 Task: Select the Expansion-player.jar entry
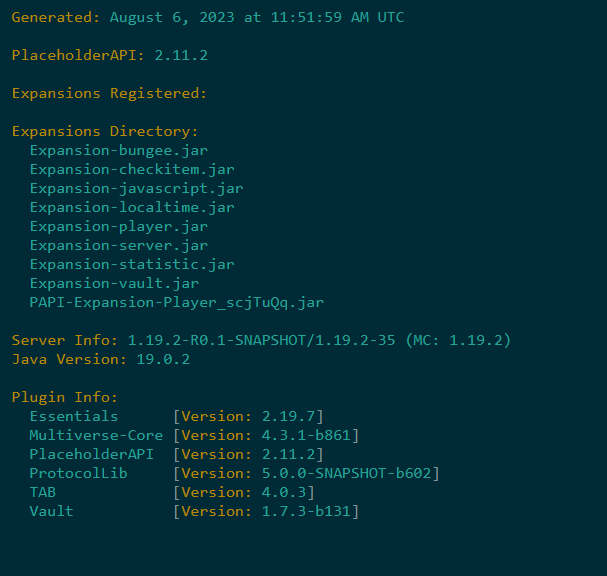pos(118,226)
